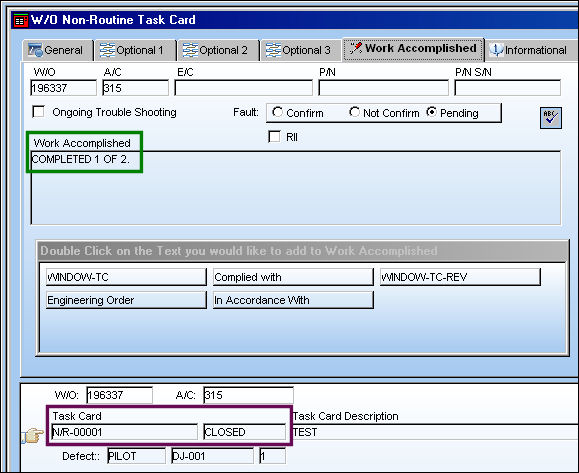
Task: Click the Defect item field showing 1
Action: coord(272,456)
